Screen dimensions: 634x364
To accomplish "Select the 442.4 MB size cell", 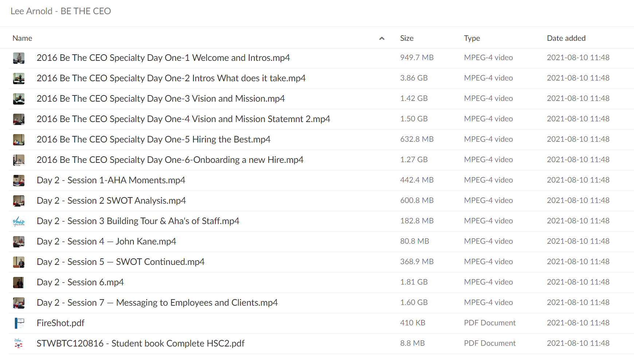I will point(417,180).
